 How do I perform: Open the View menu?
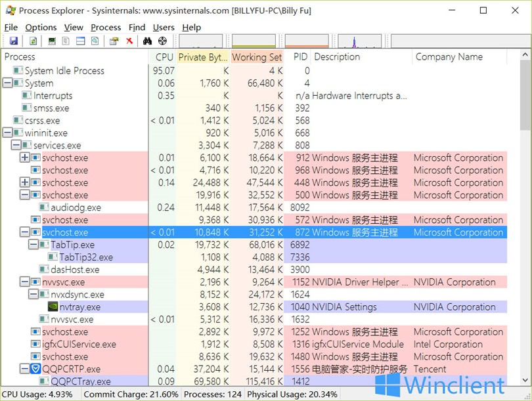(x=74, y=28)
